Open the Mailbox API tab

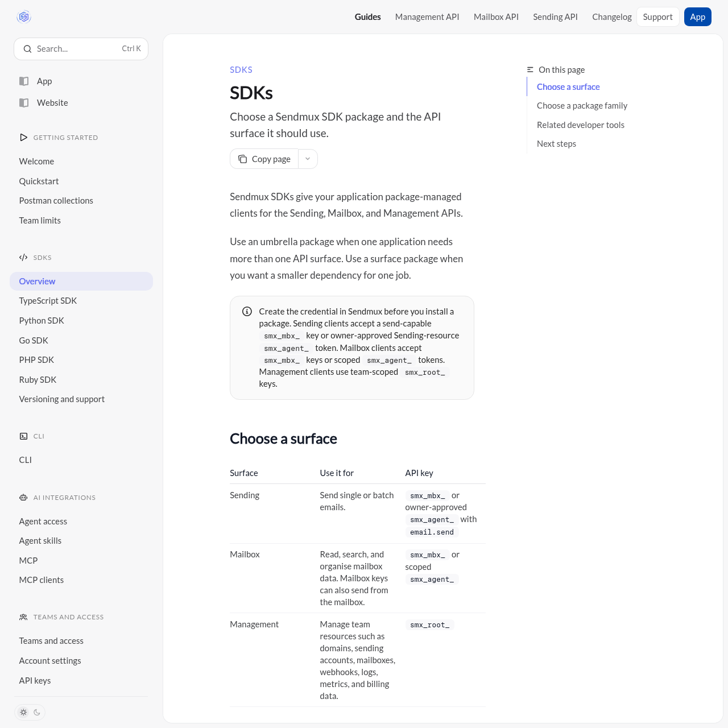[x=496, y=16]
